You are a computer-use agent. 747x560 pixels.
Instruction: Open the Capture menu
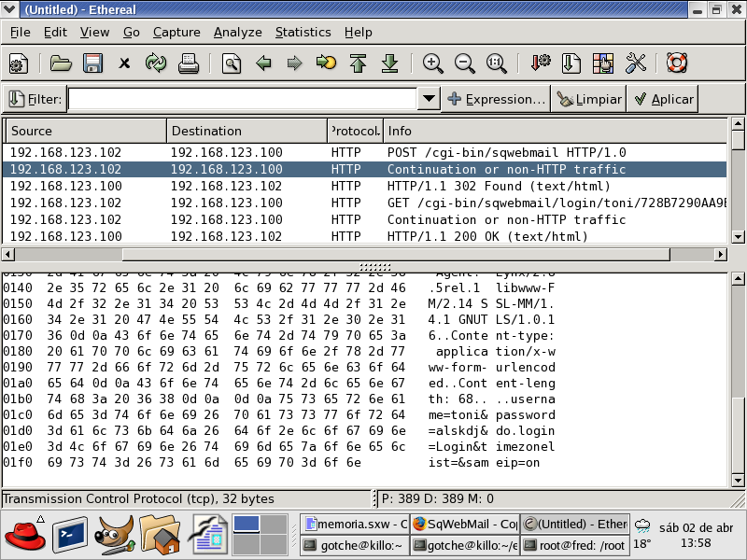point(176,32)
